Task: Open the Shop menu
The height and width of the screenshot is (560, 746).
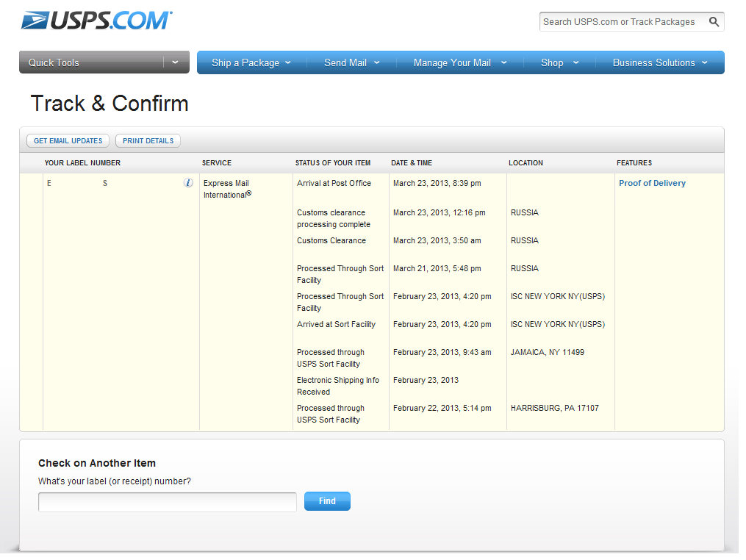Action: [559, 62]
